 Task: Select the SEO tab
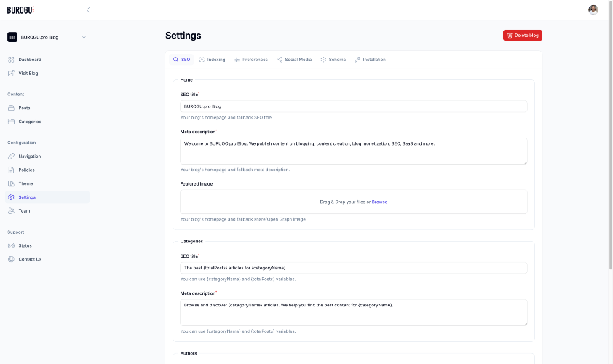pyautogui.click(x=181, y=60)
